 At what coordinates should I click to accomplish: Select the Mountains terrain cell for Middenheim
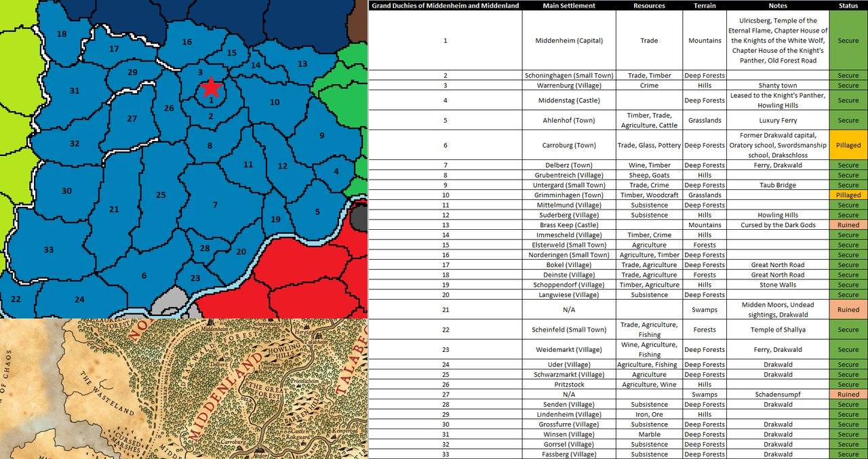(x=705, y=41)
